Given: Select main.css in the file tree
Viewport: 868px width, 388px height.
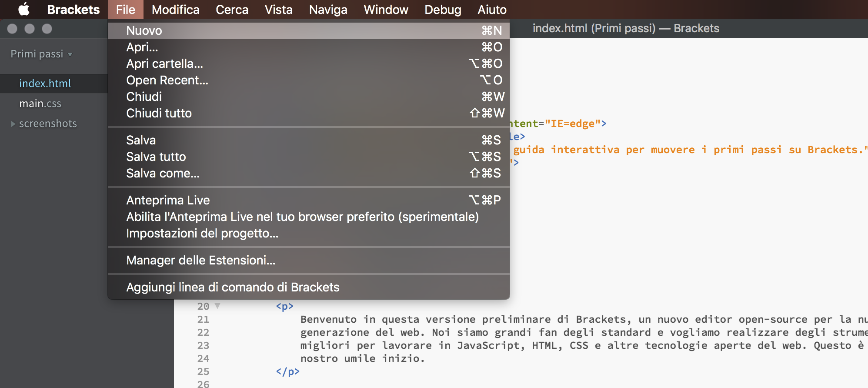Looking at the screenshot, I should 40,104.
